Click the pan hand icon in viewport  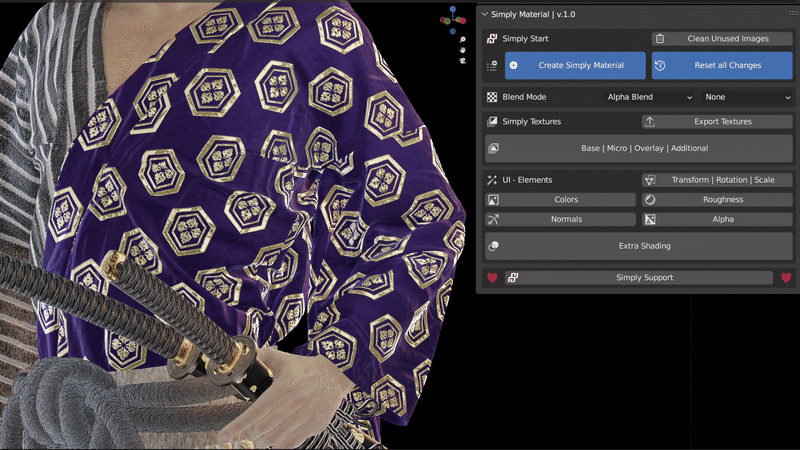462,49
